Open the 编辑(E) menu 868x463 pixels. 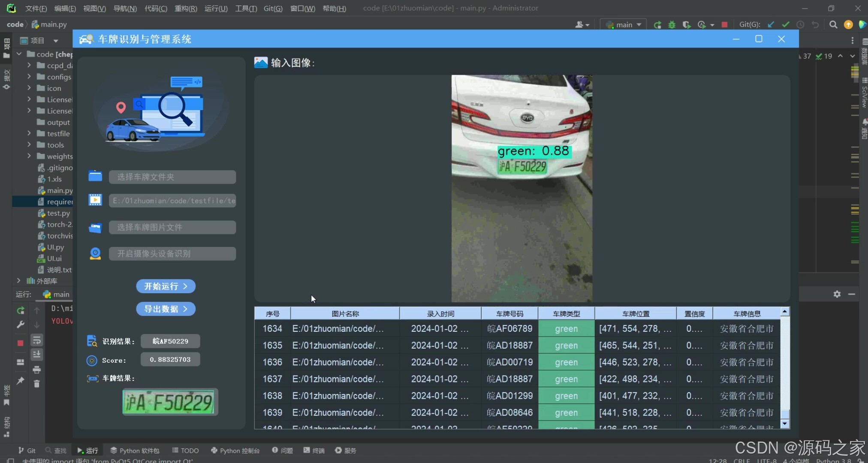pyautogui.click(x=65, y=8)
